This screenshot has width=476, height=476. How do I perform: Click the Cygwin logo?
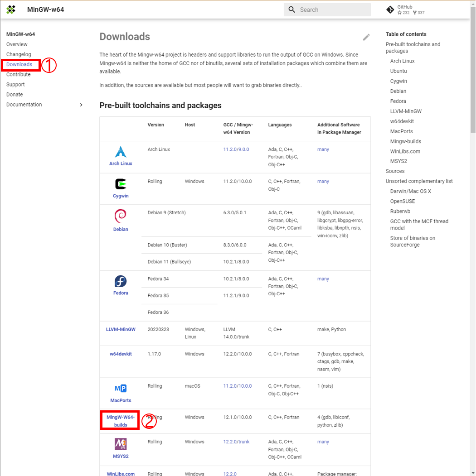(121, 184)
